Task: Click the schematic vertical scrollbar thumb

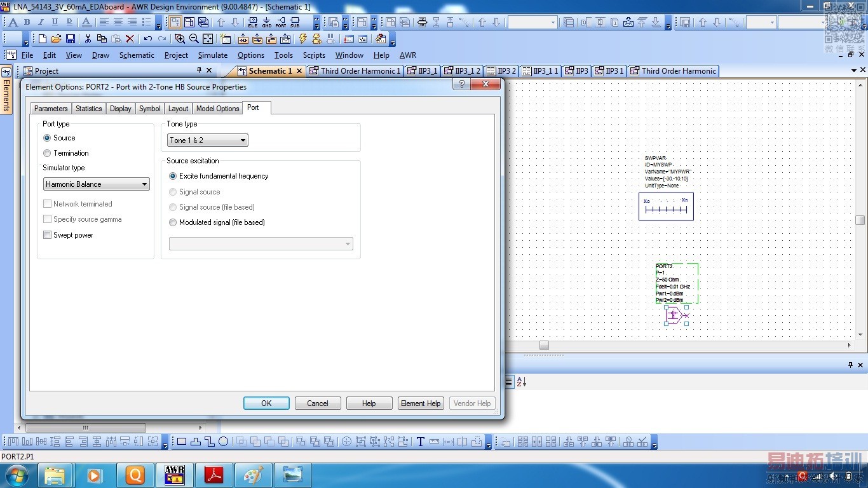Action: [x=860, y=220]
